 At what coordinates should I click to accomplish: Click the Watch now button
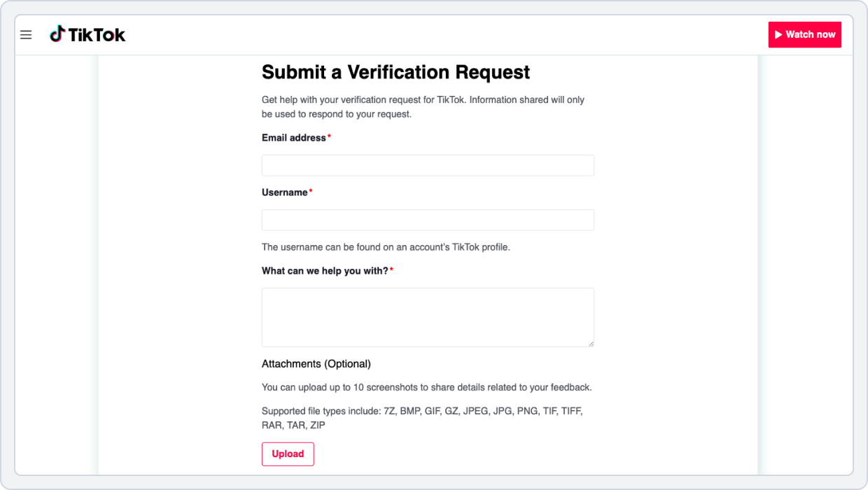coord(805,34)
